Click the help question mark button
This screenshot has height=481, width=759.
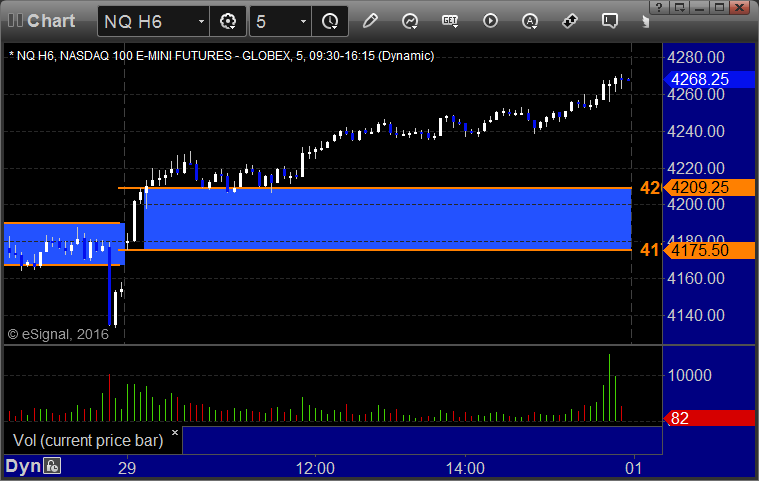coord(659,7)
